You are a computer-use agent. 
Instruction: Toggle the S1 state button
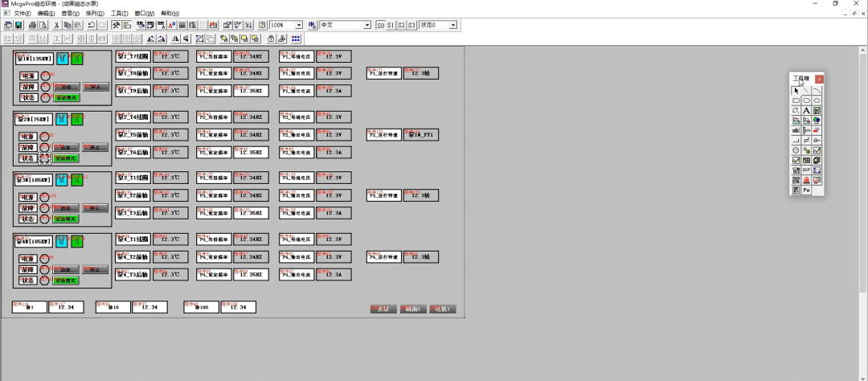point(391,26)
